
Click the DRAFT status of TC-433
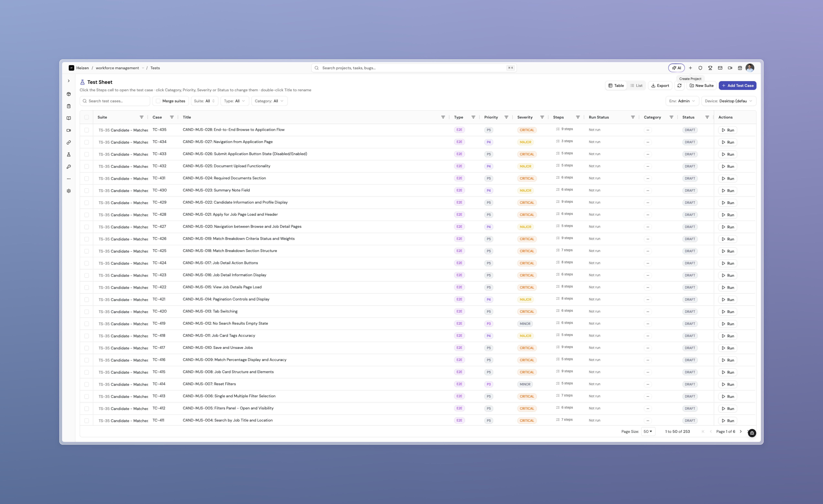[x=690, y=154]
